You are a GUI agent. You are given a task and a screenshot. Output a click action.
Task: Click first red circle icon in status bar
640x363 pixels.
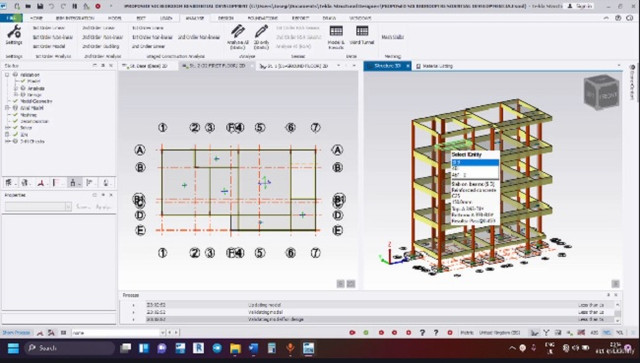pos(352,333)
